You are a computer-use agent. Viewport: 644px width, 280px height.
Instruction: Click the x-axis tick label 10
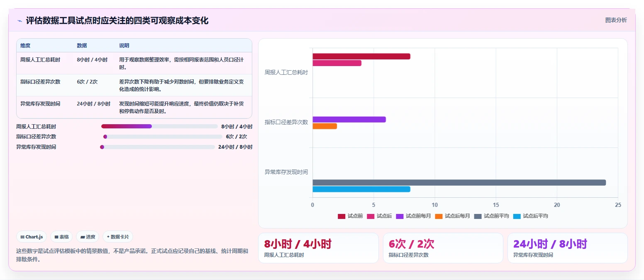pyautogui.click(x=434, y=205)
